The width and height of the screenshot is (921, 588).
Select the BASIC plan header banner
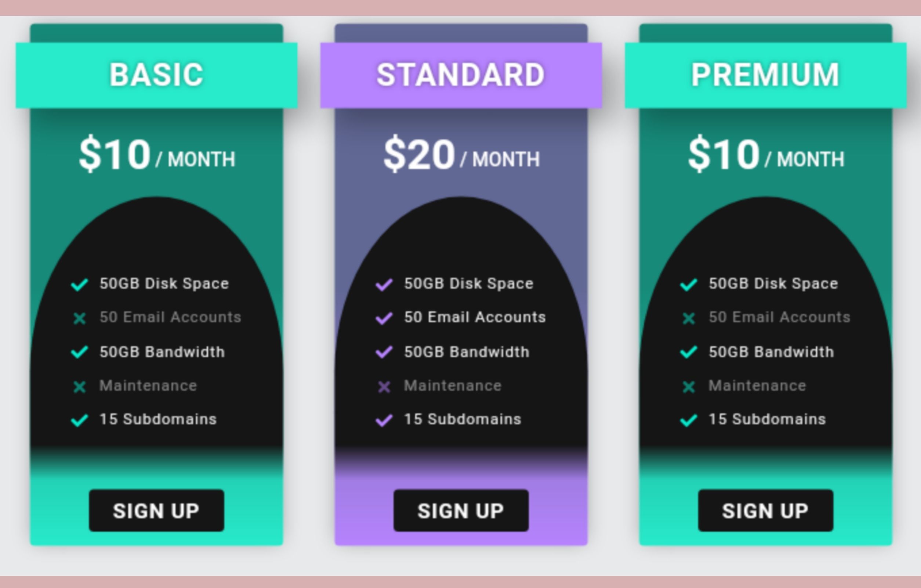click(156, 75)
